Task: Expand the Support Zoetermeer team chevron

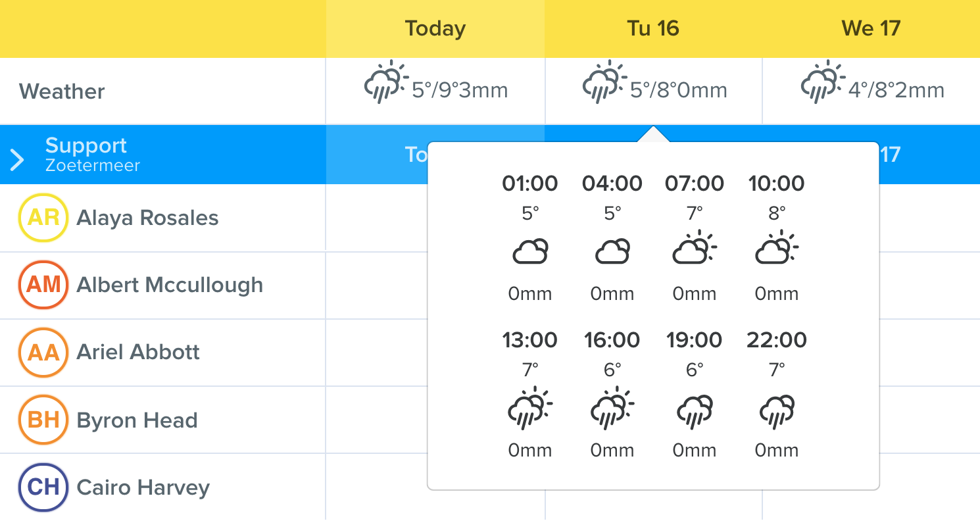Action: [x=18, y=159]
